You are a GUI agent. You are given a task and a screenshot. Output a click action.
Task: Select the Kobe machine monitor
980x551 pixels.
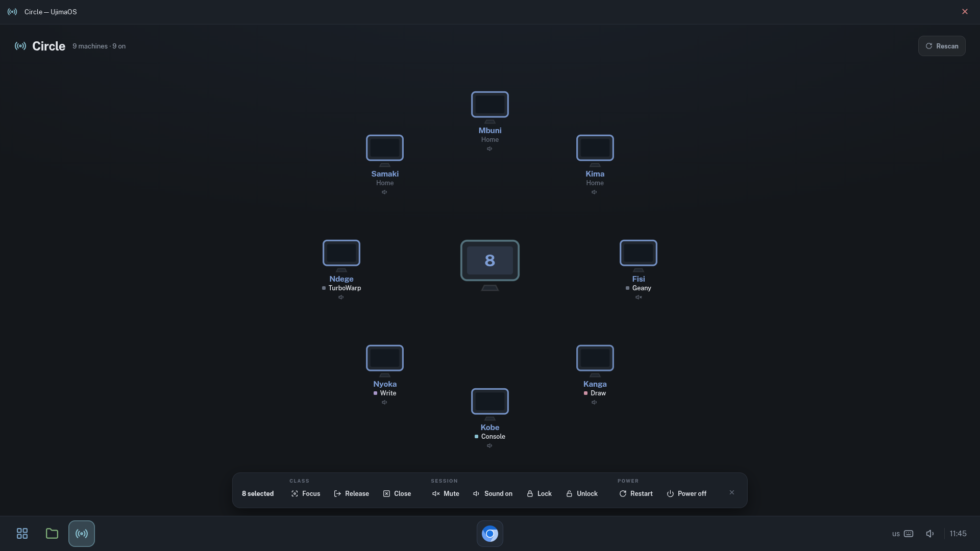(x=489, y=402)
